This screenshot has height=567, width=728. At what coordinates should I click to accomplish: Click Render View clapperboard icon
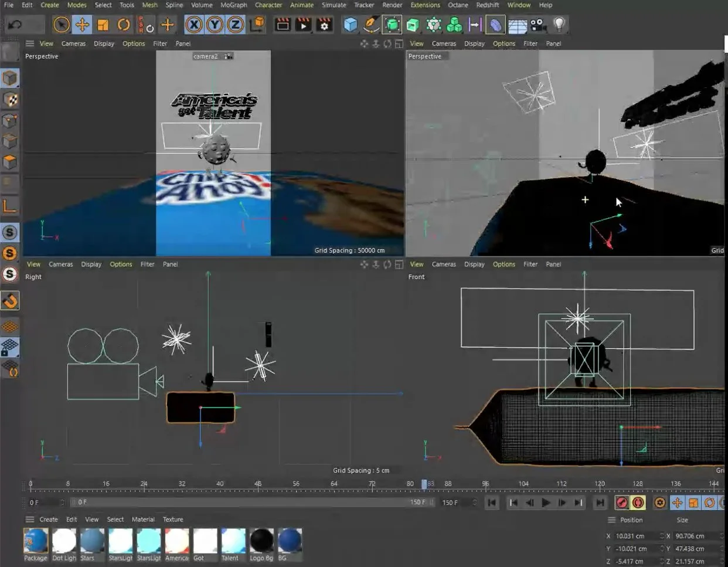point(283,25)
